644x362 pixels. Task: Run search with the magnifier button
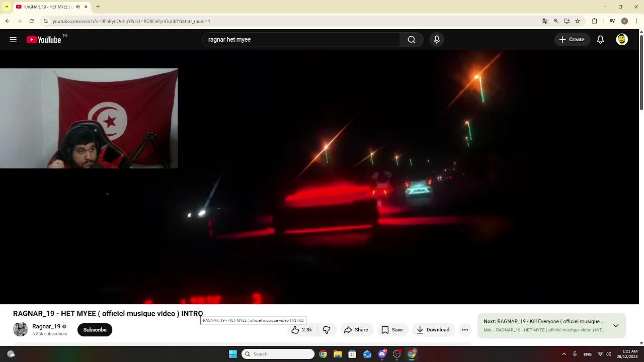point(412,40)
